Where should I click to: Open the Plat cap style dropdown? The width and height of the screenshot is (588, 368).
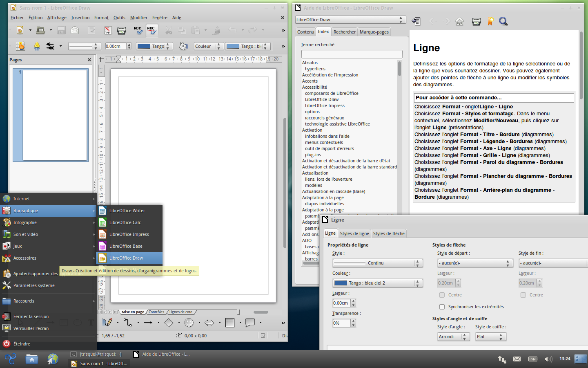491,337
